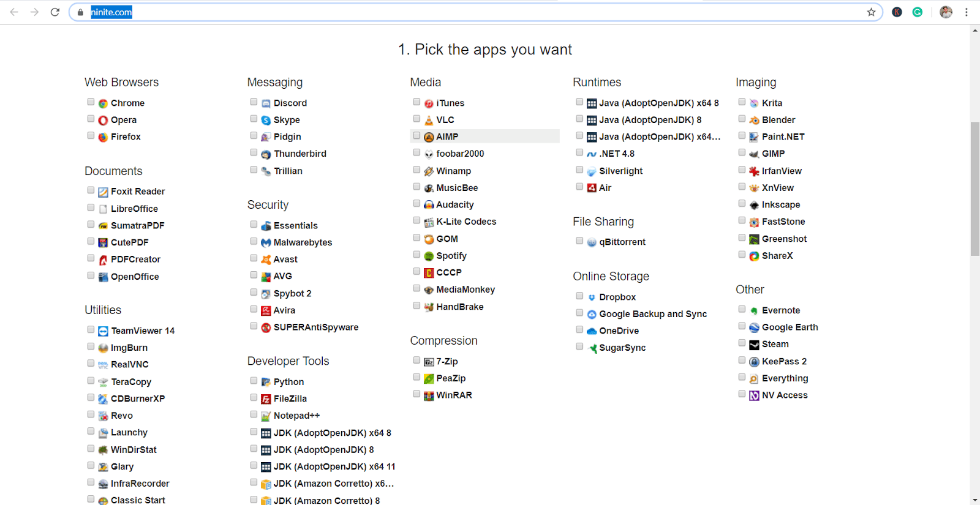The height and width of the screenshot is (505, 980).
Task: Click the "Developer Tools" heading
Action: click(x=288, y=361)
